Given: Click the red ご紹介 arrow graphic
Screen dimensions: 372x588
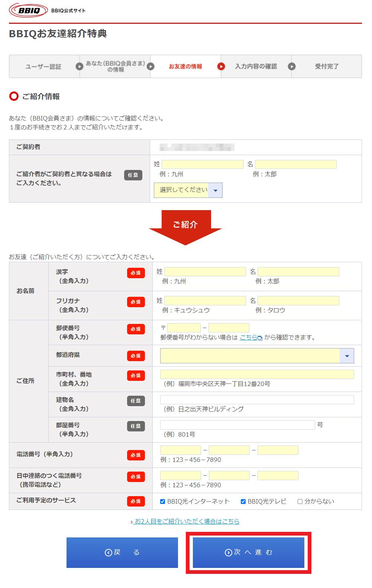Looking at the screenshot, I should 185,226.
